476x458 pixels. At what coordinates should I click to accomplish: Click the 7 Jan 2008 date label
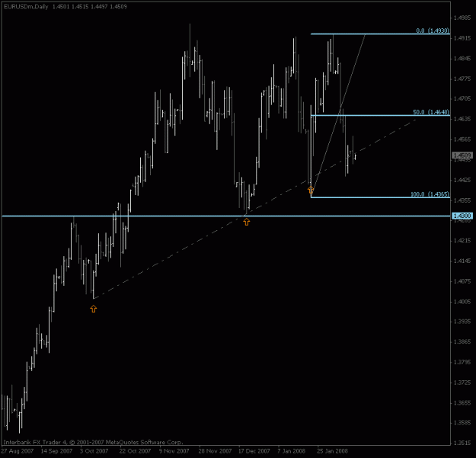(292, 451)
